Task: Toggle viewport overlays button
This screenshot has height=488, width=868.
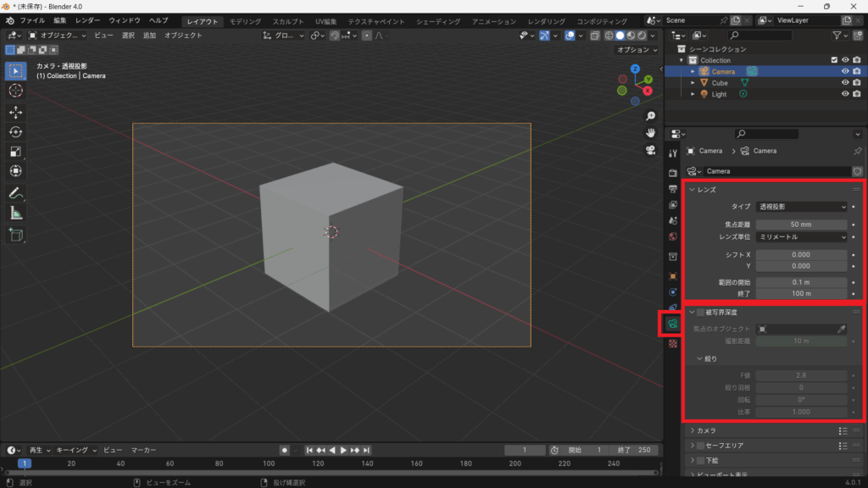Action: (x=570, y=36)
